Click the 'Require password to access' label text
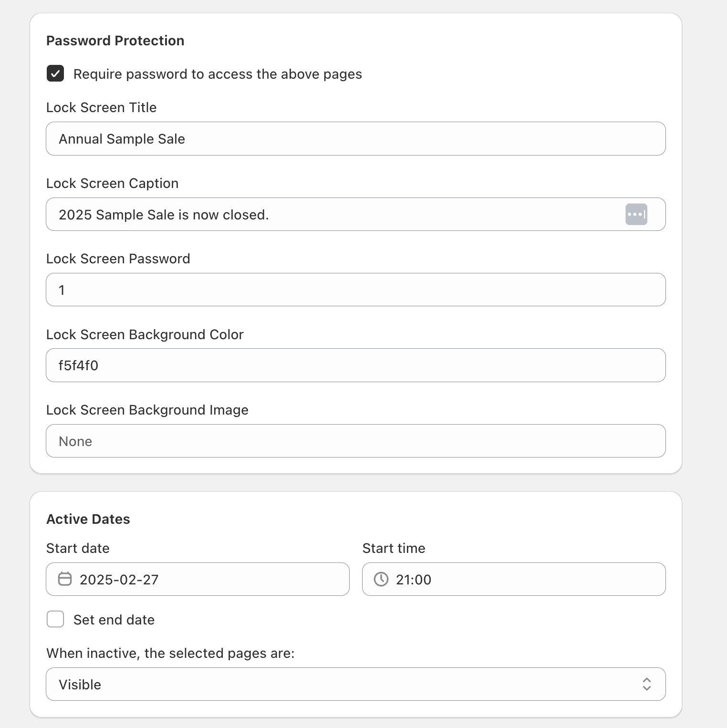 tap(217, 74)
